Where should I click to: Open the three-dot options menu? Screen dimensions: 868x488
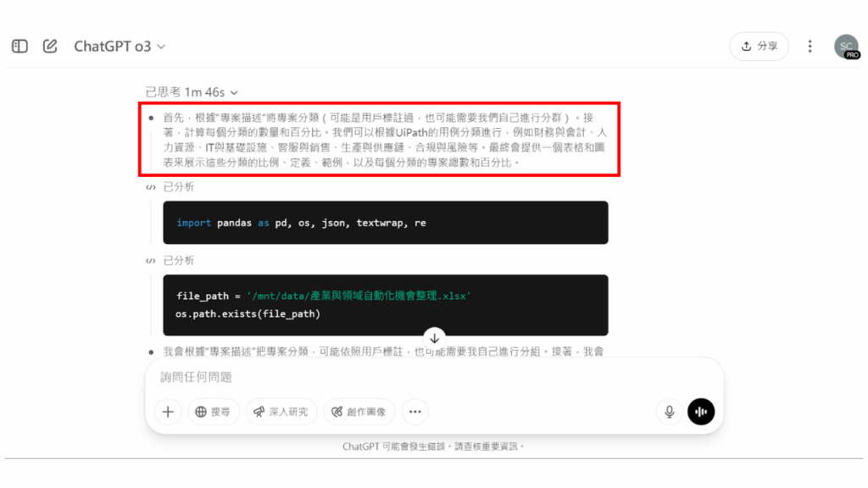(810, 47)
